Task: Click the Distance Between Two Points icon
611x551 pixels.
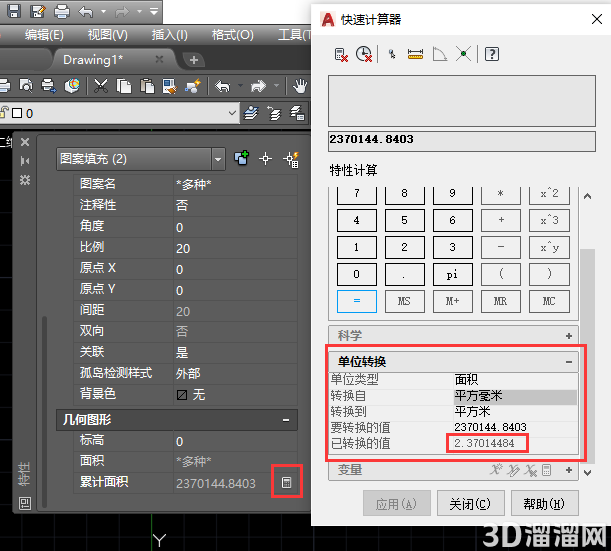Action: click(415, 54)
